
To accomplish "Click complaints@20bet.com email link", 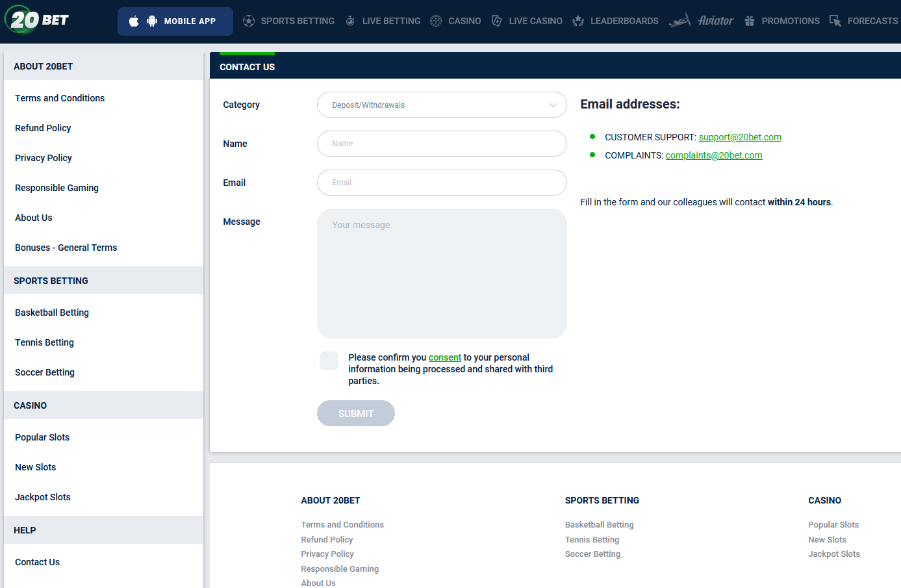I will pos(714,155).
